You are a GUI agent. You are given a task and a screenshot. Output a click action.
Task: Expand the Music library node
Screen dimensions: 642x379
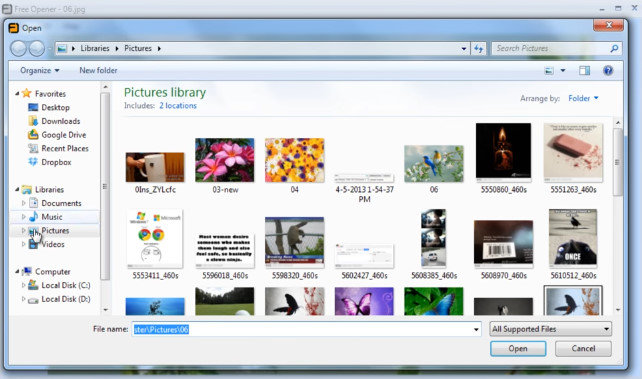coord(23,217)
